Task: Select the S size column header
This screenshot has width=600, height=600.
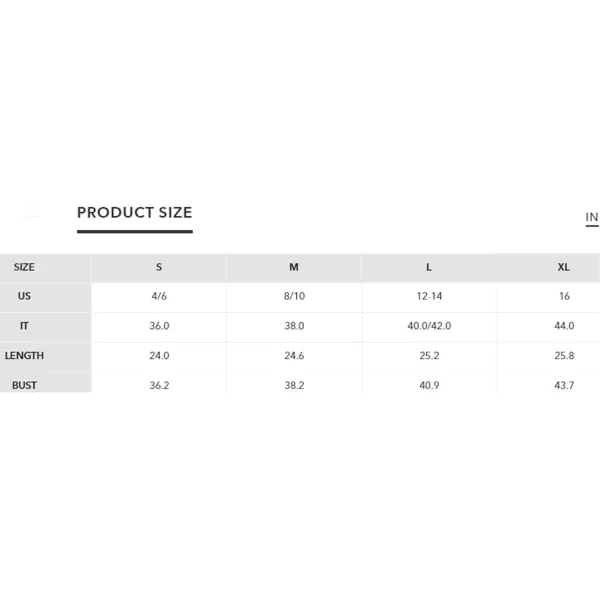Action: click(x=159, y=267)
